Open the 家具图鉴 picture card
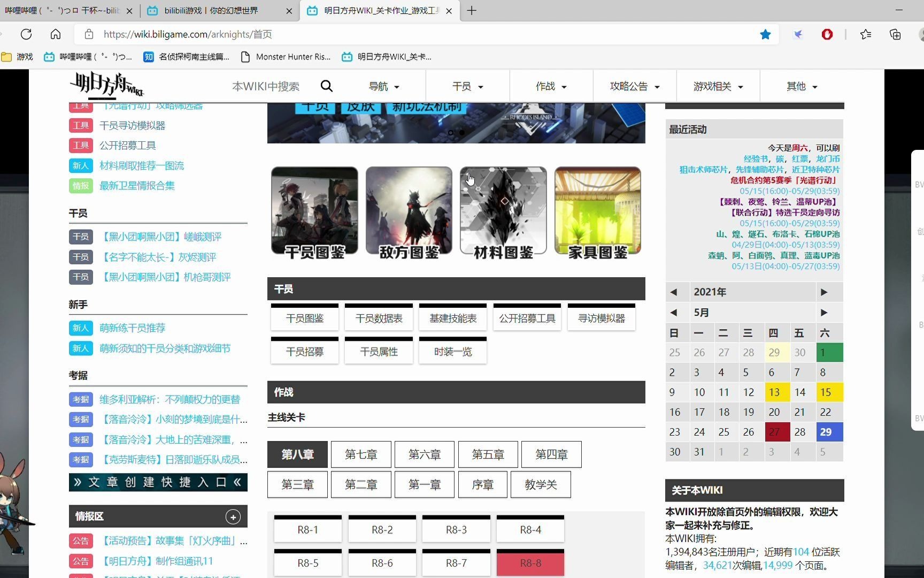The image size is (924, 578). click(598, 212)
